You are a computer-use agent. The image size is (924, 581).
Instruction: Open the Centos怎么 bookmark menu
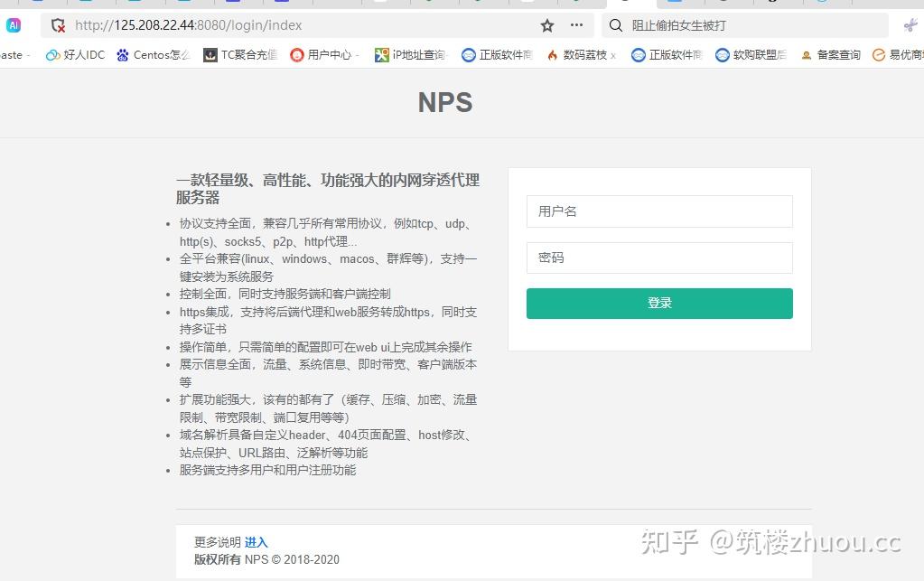tap(163, 55)
